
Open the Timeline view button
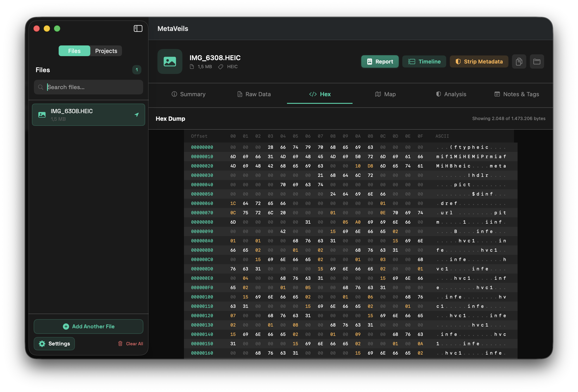coord(424,62)
